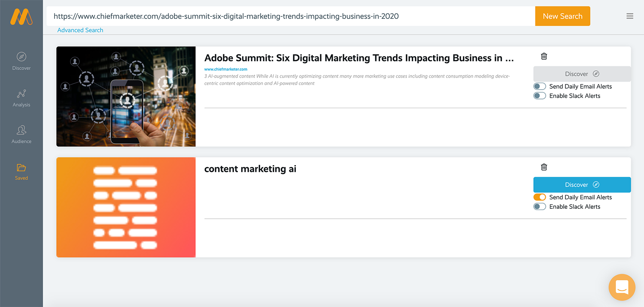Open the orange chat support widget
644x307 pixels.
coord(622,287)
